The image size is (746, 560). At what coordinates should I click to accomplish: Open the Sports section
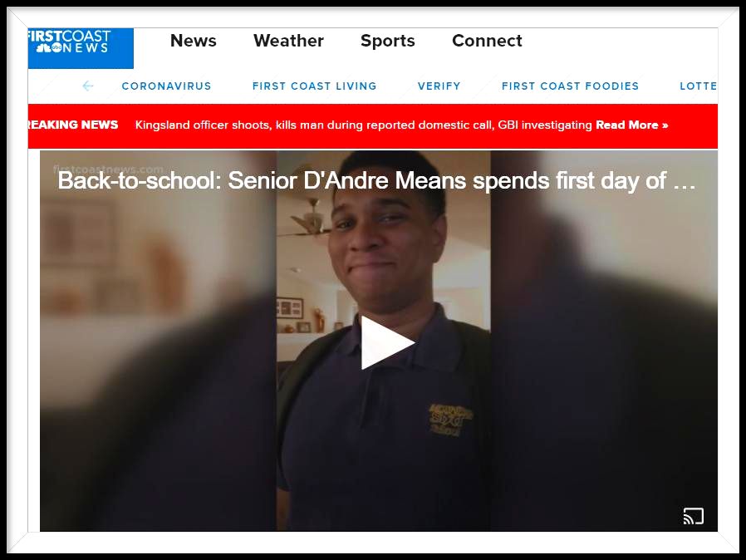click(388, 42)
